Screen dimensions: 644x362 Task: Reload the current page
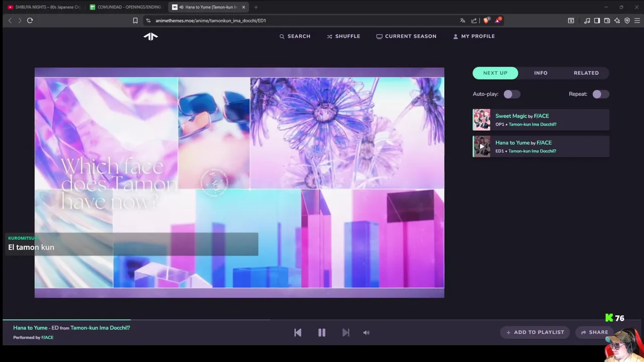coord(30,21)
